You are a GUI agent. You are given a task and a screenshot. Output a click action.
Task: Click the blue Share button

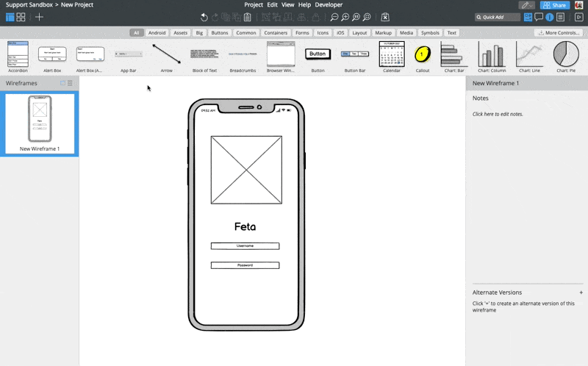[x=555, y=5]
